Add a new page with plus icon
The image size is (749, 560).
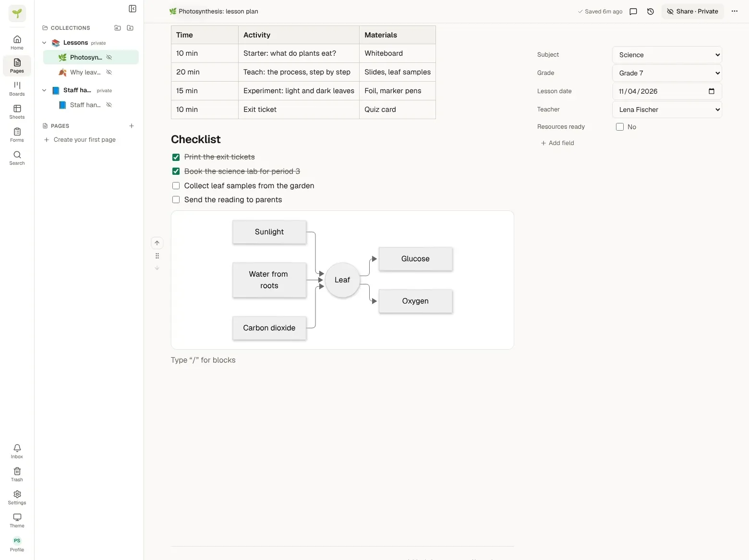[x=132, y=126]
